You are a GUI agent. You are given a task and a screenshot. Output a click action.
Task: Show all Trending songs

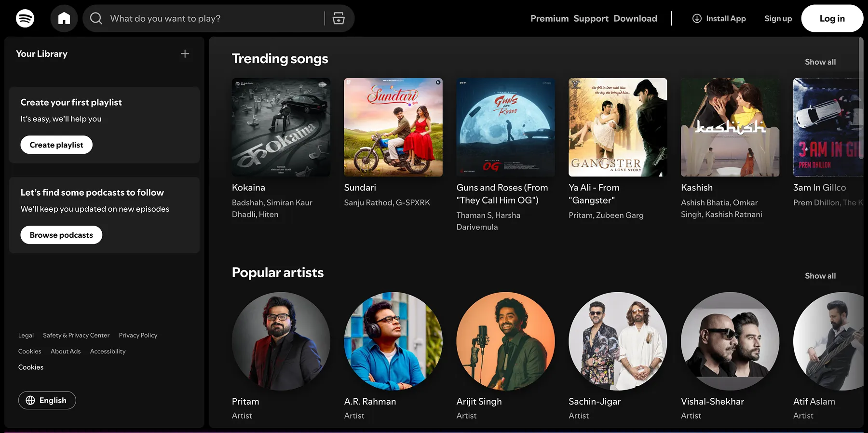[820, 62]
